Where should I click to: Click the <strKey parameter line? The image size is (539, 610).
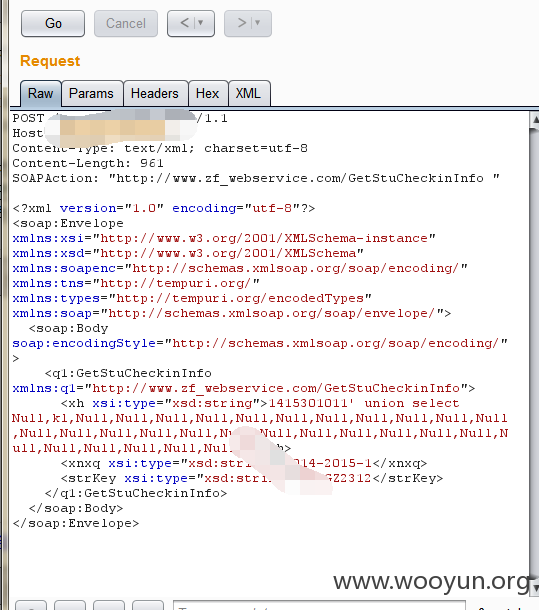pyautogui.click(x=251, y=479)
